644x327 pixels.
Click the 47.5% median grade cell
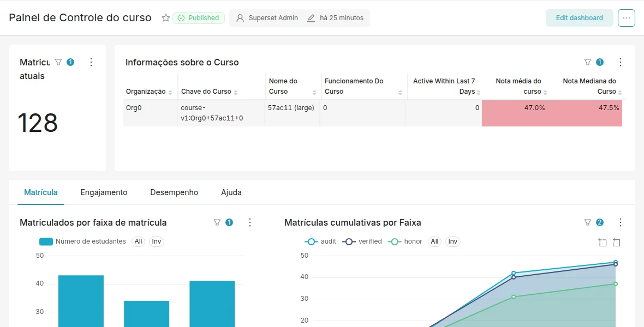click(585, 113)
